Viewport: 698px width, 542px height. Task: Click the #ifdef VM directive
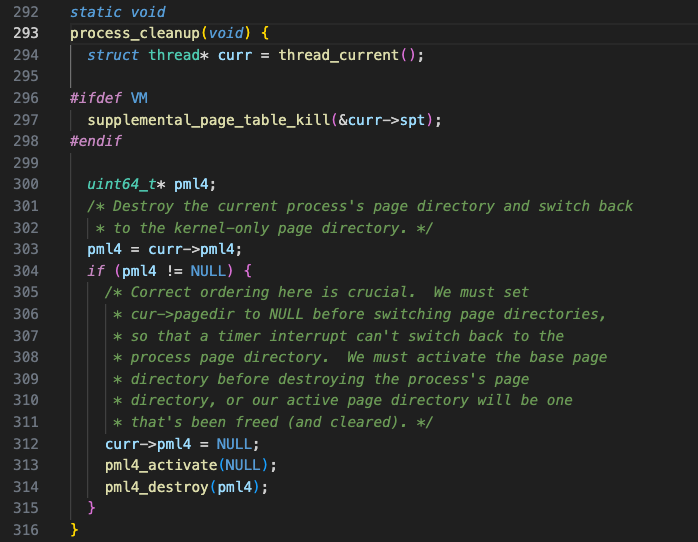[109, 98]
